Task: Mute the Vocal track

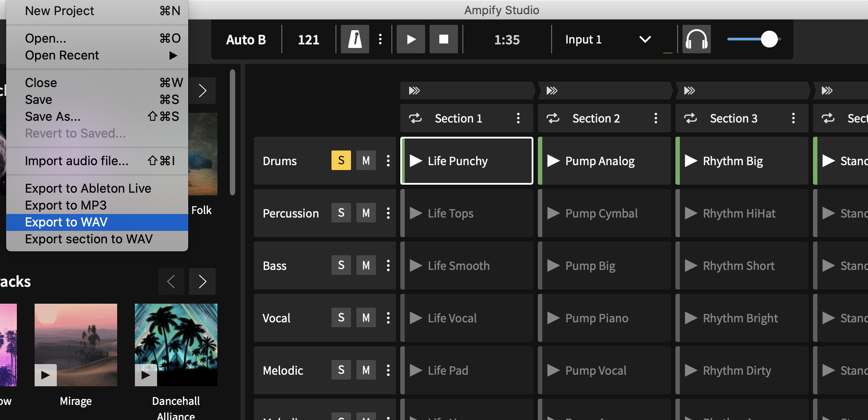Action: [x=366, y=317]
